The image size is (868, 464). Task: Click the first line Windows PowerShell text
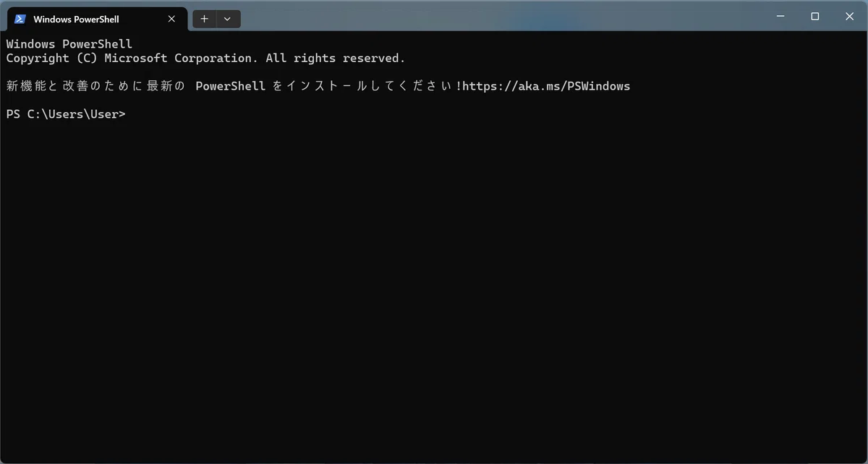pyautogui.click(x=69, y=44)
